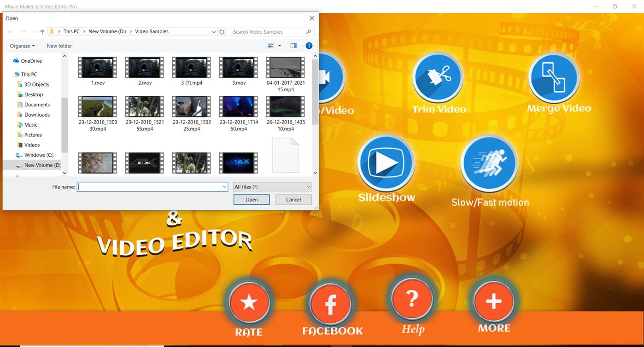Click the partially hidden video camera icon

point(330,77)
